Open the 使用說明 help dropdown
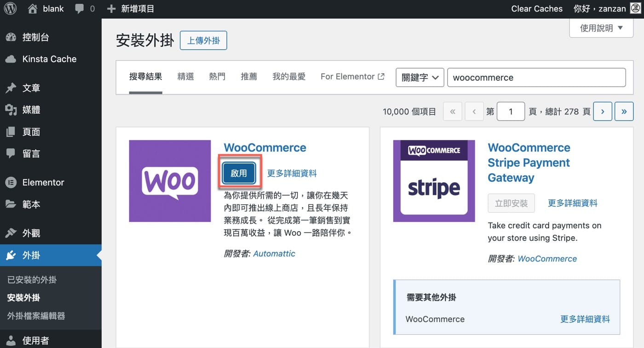 [601, 28]
